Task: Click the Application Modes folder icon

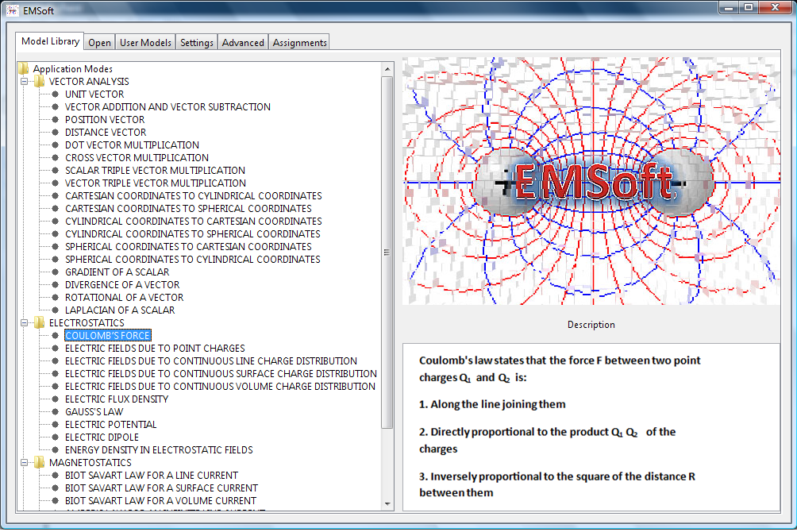Action: coord(23,68)
